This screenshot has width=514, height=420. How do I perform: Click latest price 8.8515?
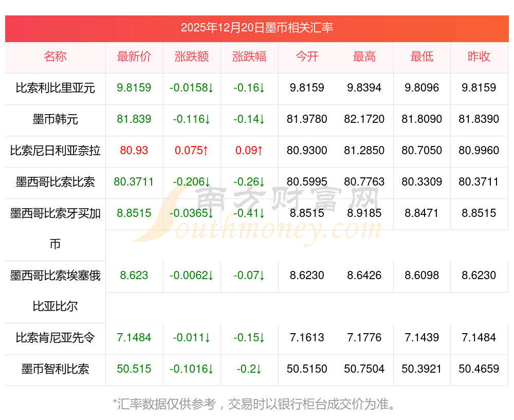click(x=134, y=213)
